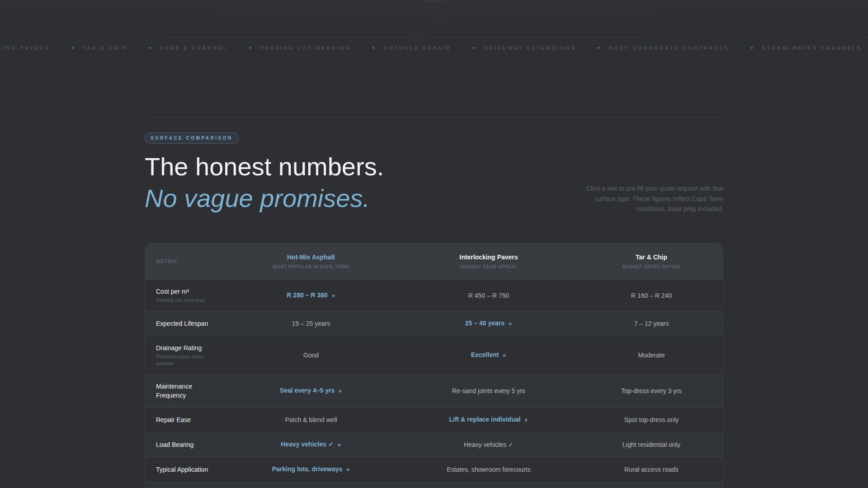Click the "Drainage Rating" table row
The width and height of the screenshot is (868, 488).
pos(203,355)
